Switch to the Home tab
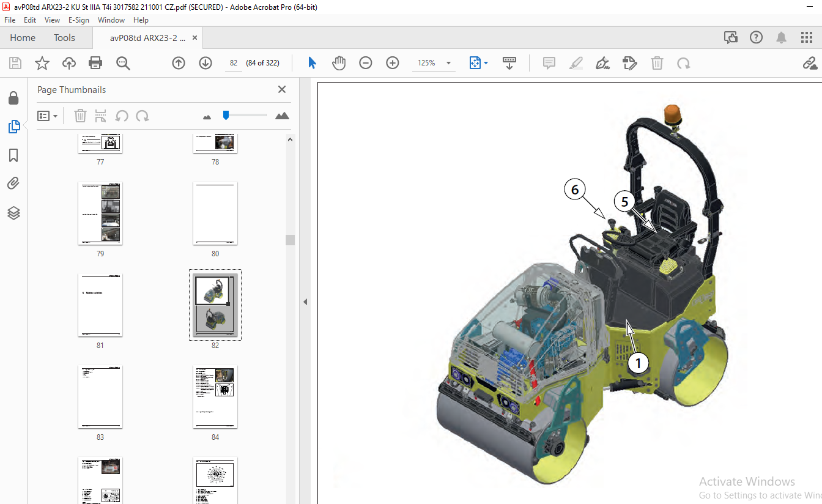This screenshot has width=822, height=504. coord(23,37)
